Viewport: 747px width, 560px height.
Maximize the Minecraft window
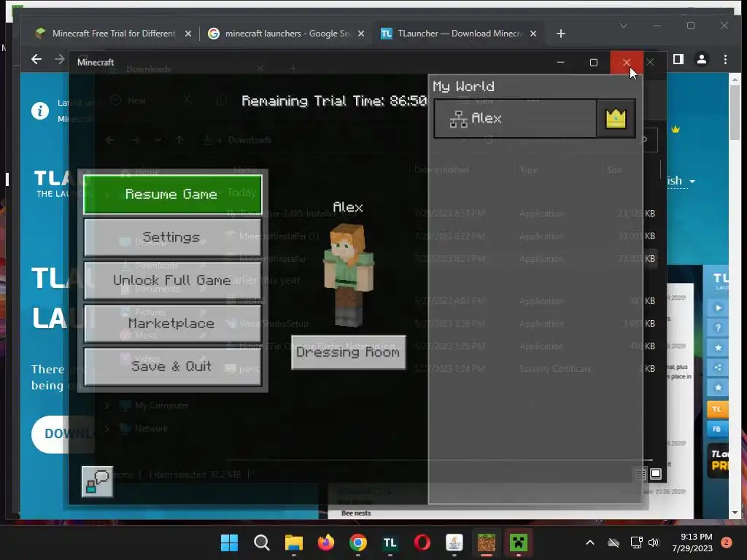point(594,63)
